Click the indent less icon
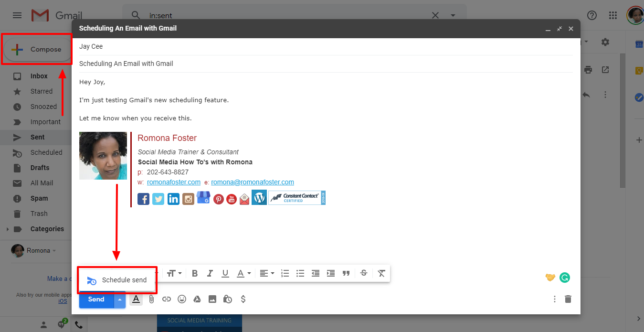The width and height of the screenshot is (644, 332). tap(316, 273)
